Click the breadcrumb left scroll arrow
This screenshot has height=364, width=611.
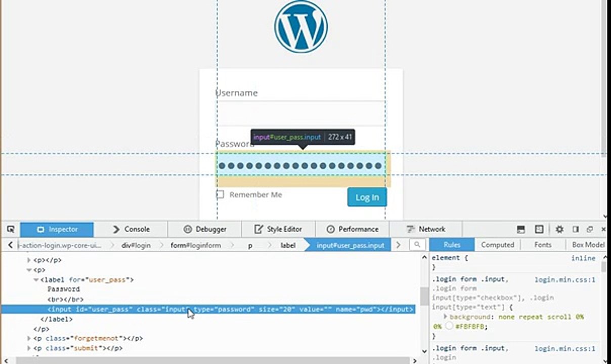10,245
